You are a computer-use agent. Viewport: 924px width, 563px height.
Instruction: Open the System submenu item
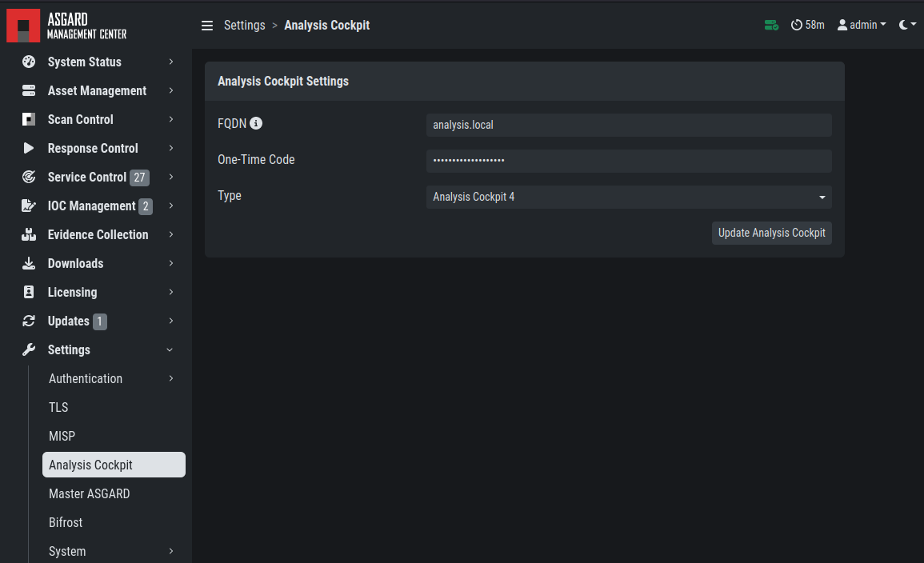pos(67,551)
